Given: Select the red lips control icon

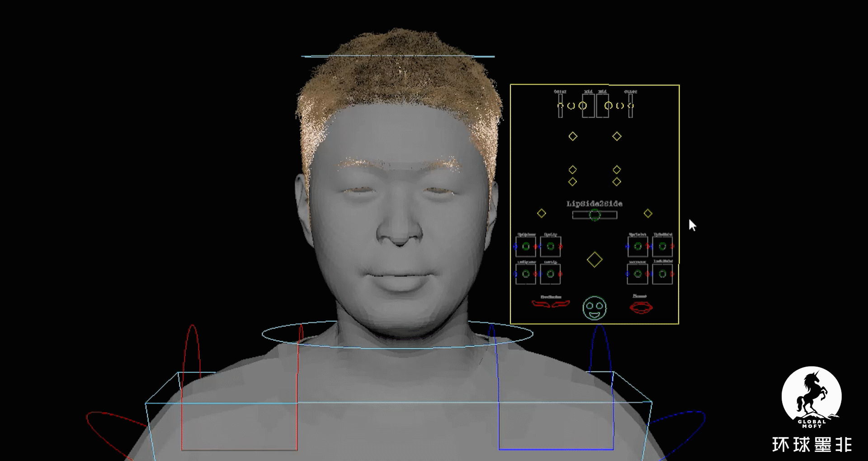Looking at the screenshot, I should tap(641, 308).
